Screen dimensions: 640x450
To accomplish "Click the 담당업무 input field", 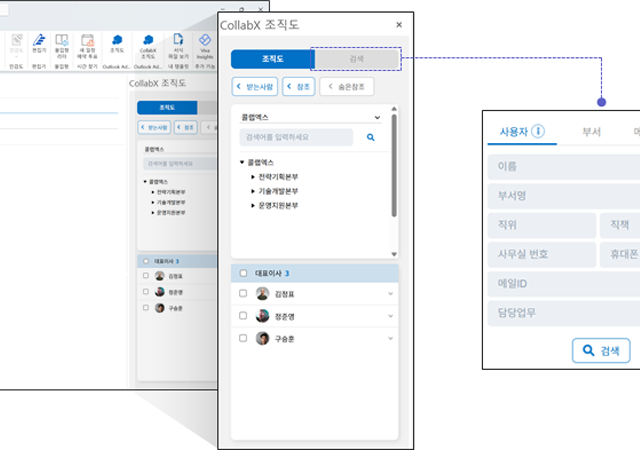I will (x=564, y=313).
